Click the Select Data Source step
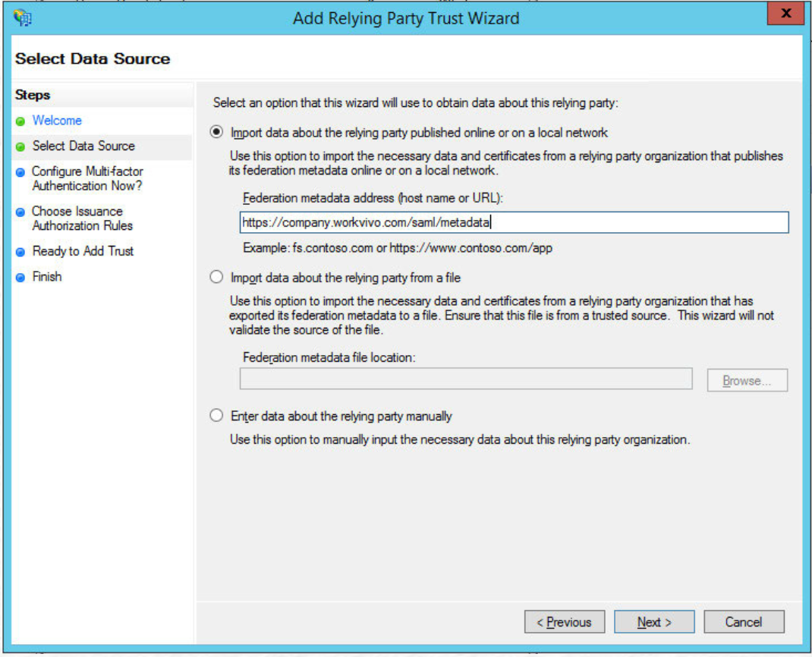Screen dimensions: 812x657 83,146
